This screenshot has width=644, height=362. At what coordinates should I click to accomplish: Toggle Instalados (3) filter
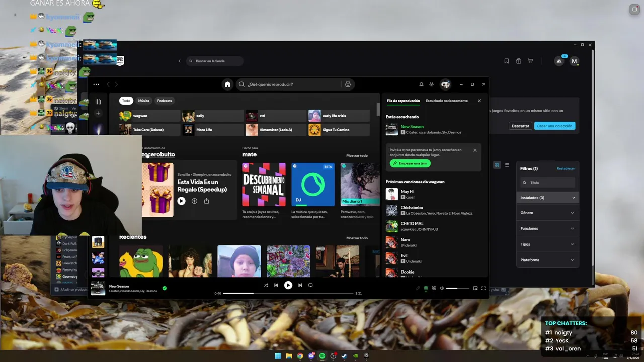coord(548,198)
